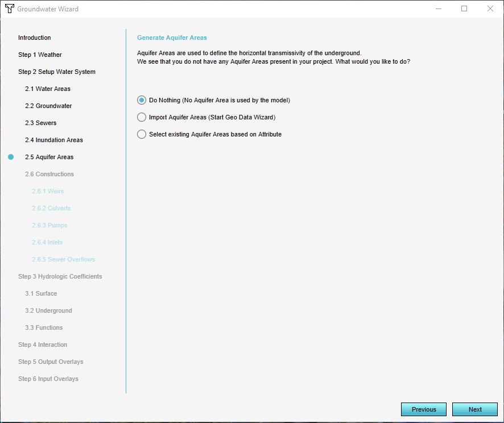Minimize the Groundwater Wizard window
This screenshot has width=504, height=423.
[x=438, y=9]
